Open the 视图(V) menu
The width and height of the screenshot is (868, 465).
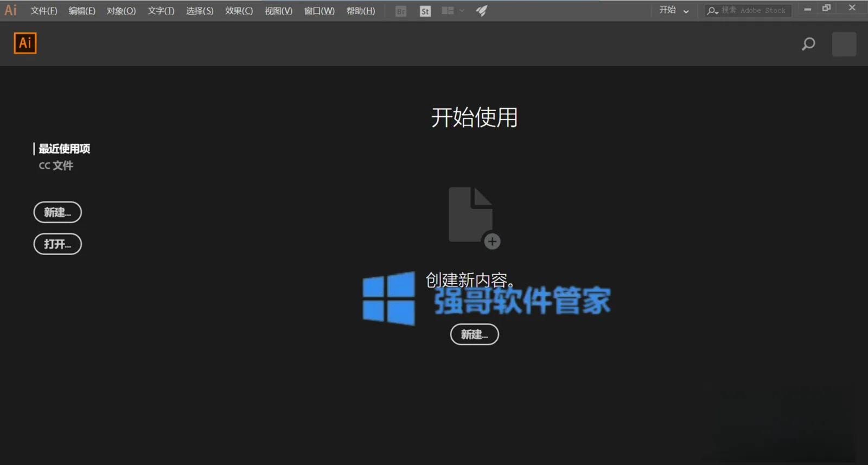tap(278, 11)
